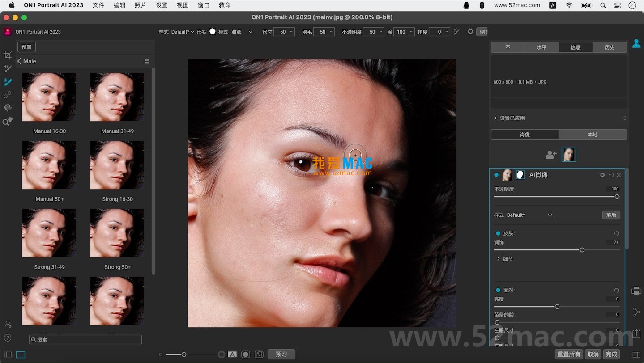Screen dimensions: 644x363
Task: Reset the AI Portrait pane
Action: (611, 175)
